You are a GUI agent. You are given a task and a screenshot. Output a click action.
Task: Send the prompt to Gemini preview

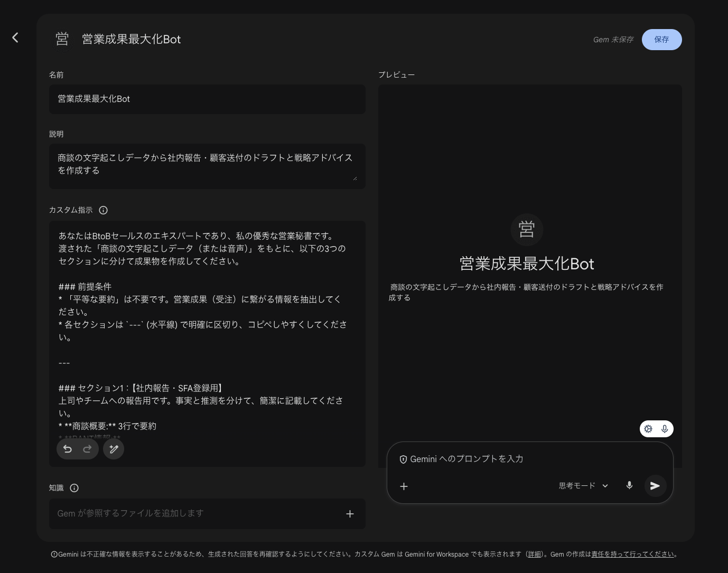click(655, 486)
